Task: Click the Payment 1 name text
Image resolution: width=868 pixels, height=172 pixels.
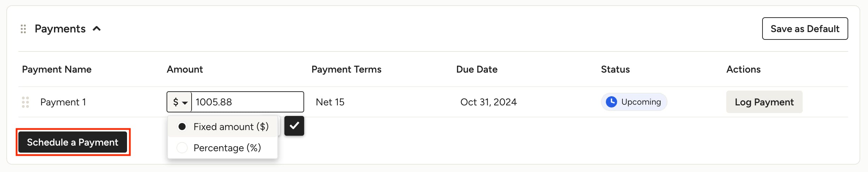Action: (63, 102)
